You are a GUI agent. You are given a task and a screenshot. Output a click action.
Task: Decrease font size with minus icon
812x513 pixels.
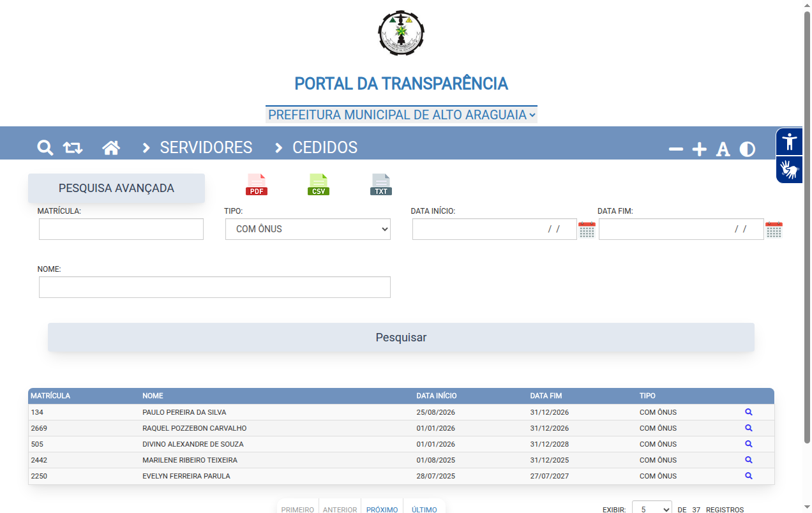point(676,149)
